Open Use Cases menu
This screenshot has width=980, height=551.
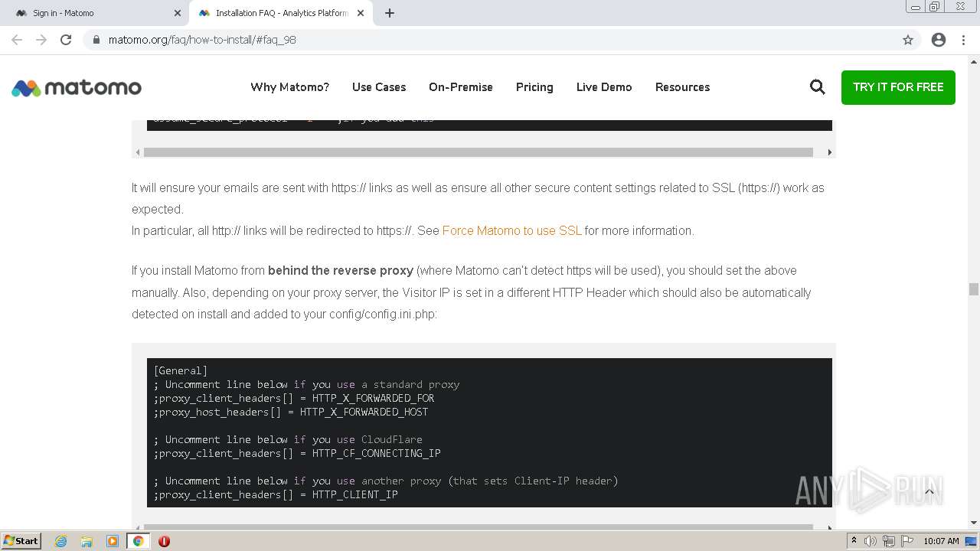(x=379, y=87)
